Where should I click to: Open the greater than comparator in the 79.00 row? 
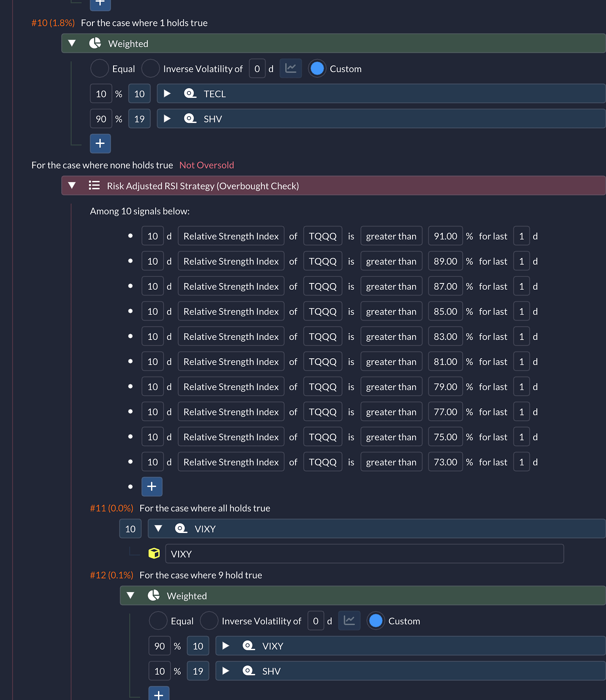click(x=391, y=387)
